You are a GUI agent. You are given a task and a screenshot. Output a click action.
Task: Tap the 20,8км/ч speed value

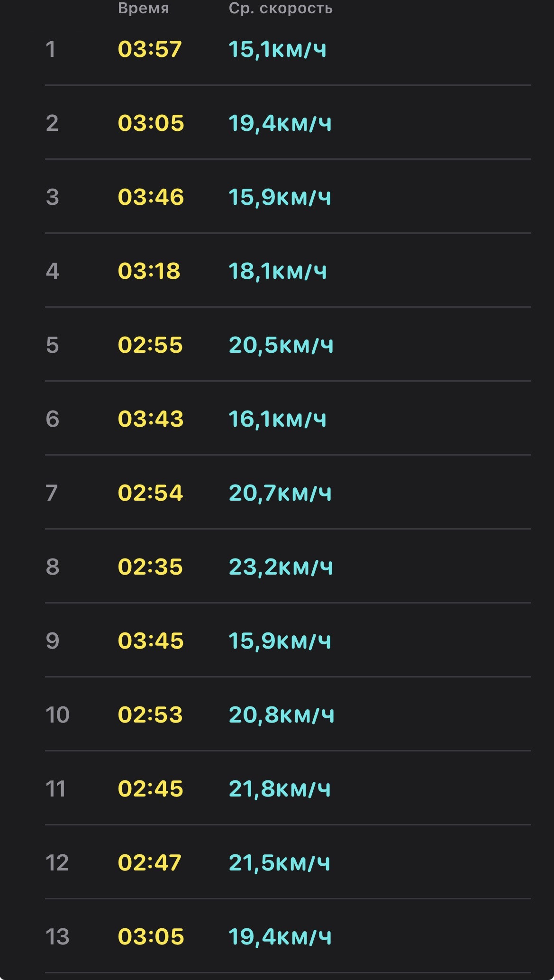tap(282, 715)
